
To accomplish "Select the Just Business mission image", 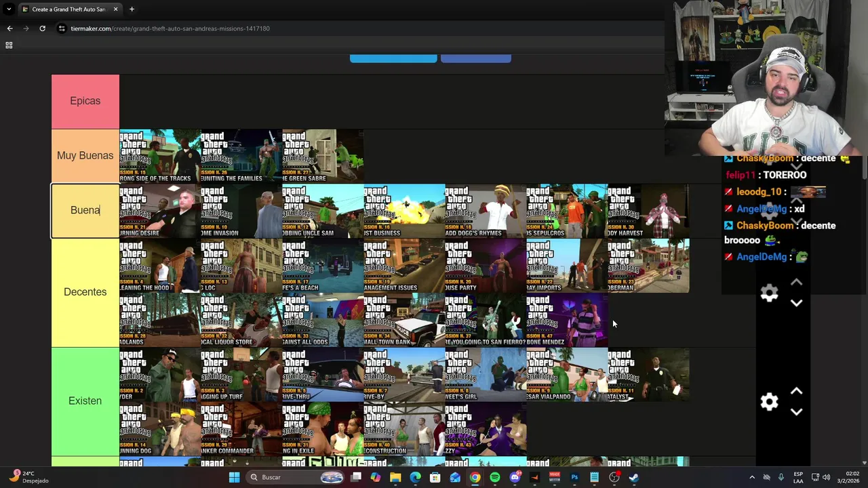I will [404, 211].
